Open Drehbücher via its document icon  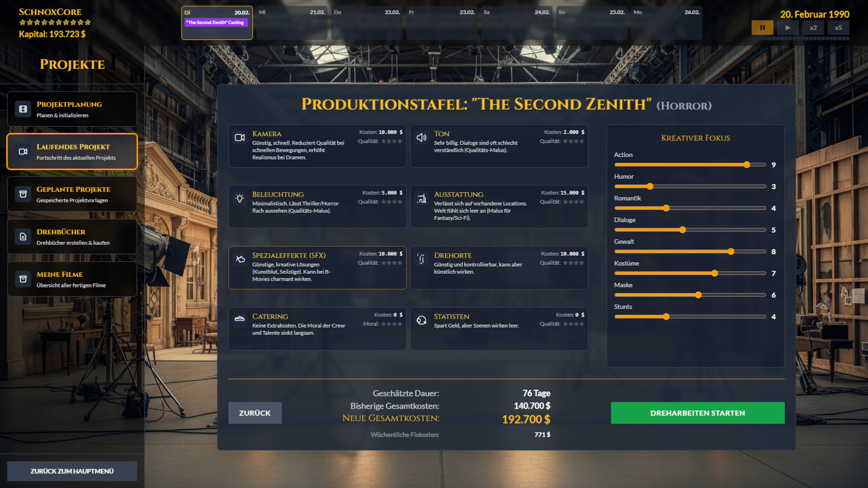tap(23, 236)
